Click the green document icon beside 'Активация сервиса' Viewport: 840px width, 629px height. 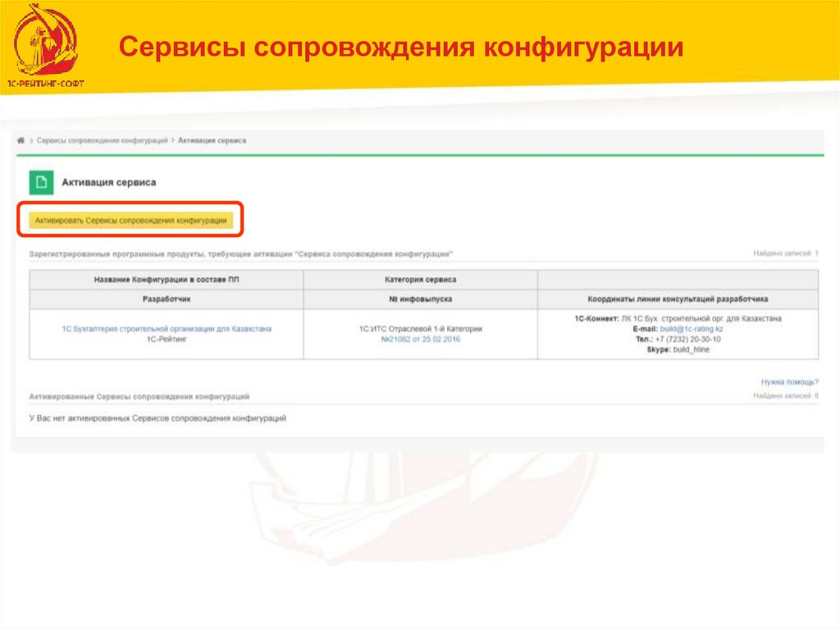pyautogui.click(x=41, y=182)
